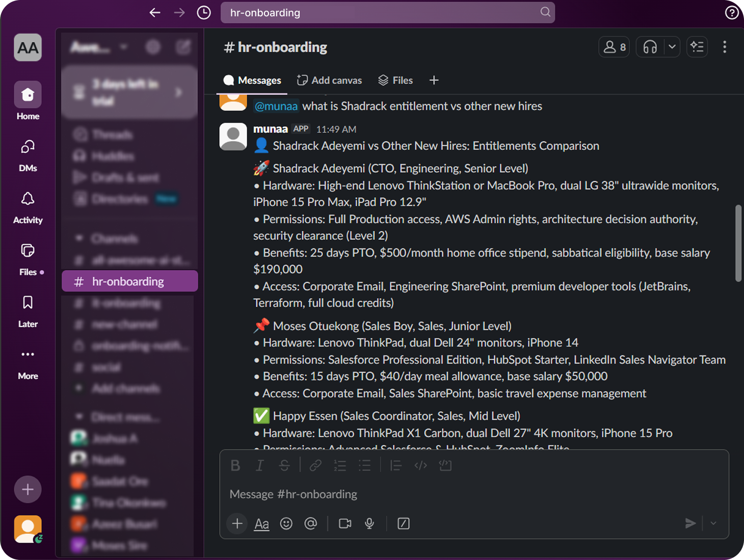The image size is (744, 560).
Task: Click the AA workspace icon
Action: [x=28, y=48]
